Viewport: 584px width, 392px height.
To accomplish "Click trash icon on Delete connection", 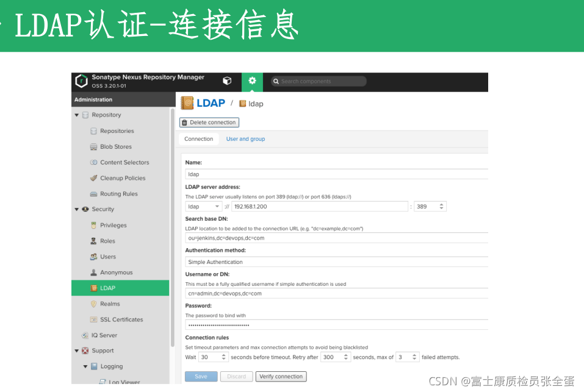I will click(x=184, y=123).
